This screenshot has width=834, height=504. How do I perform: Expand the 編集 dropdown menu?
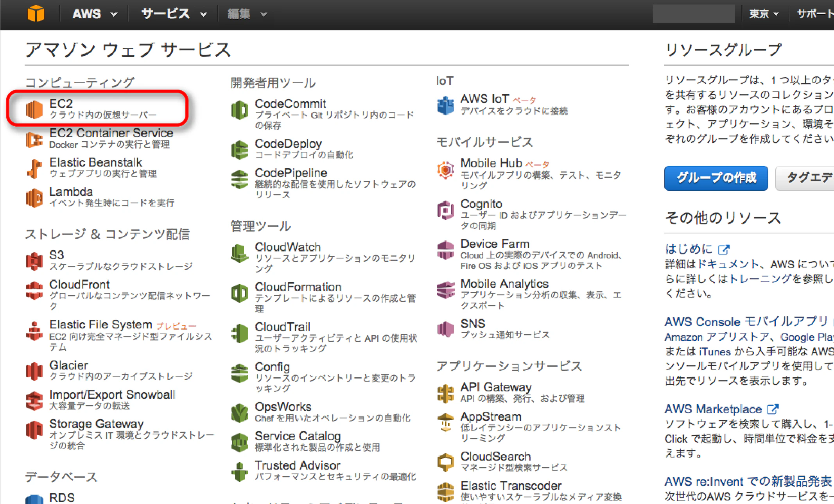click(x=247, y=14)
